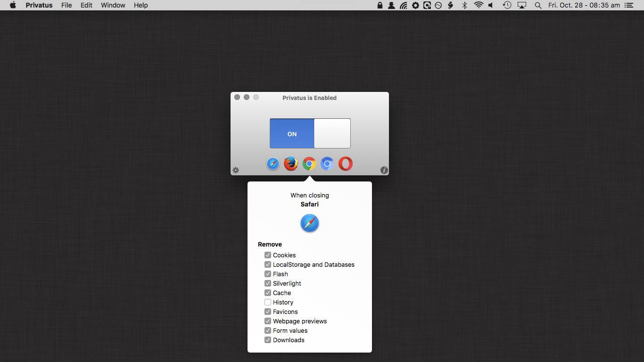
Task: Uncheck the Cookies checkbox
Action: pos(268,255)
